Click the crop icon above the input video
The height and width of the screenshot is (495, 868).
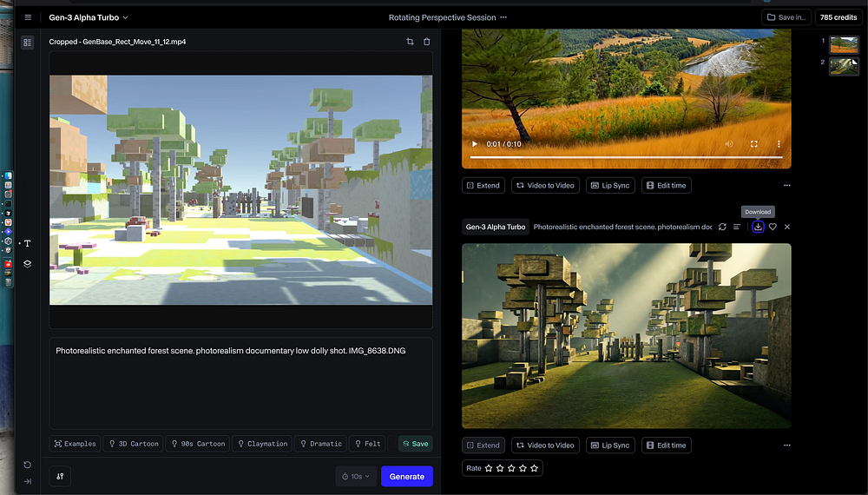[411, 42]
